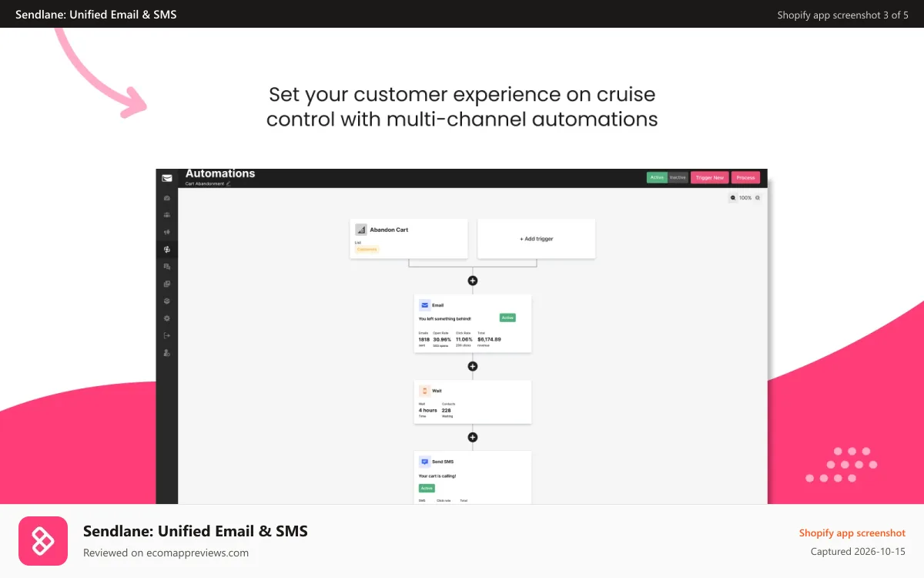Click the $6,174.89 total revenue value
Screen dimensions: 924x578
point(489,339)
